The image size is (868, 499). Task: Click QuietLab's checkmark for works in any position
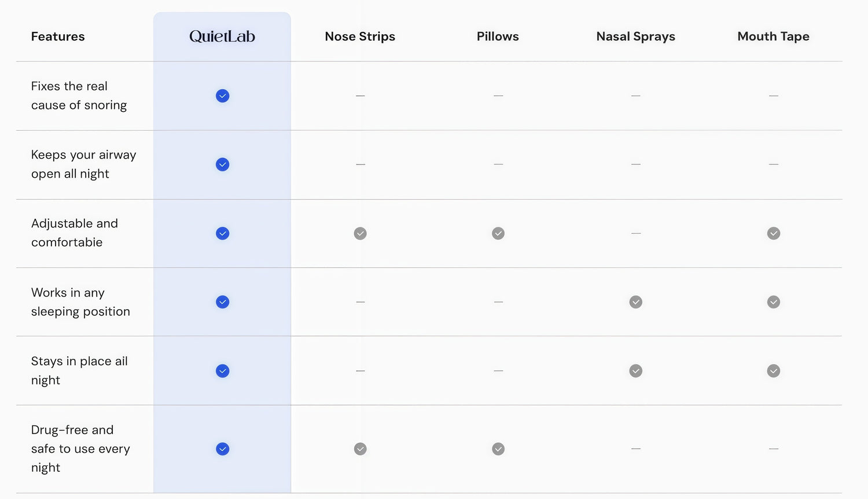pyautogui.click(x=222, y=302)
